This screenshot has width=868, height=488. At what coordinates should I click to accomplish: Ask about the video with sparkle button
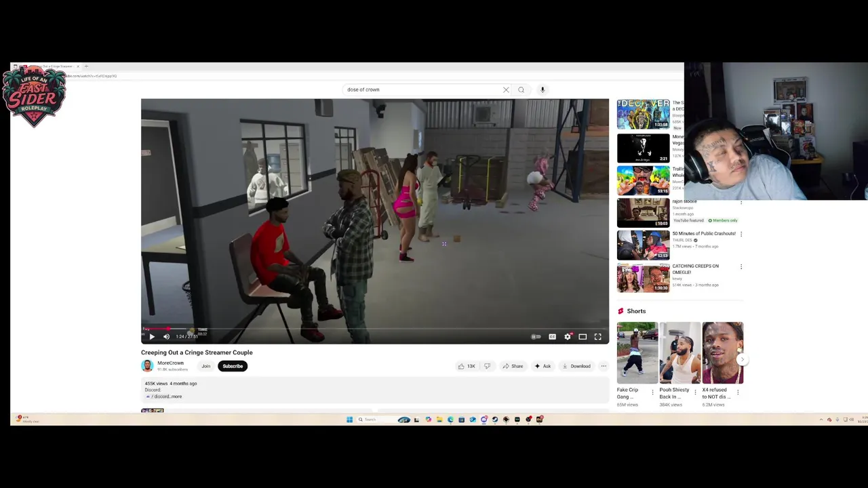coord(542,366)
